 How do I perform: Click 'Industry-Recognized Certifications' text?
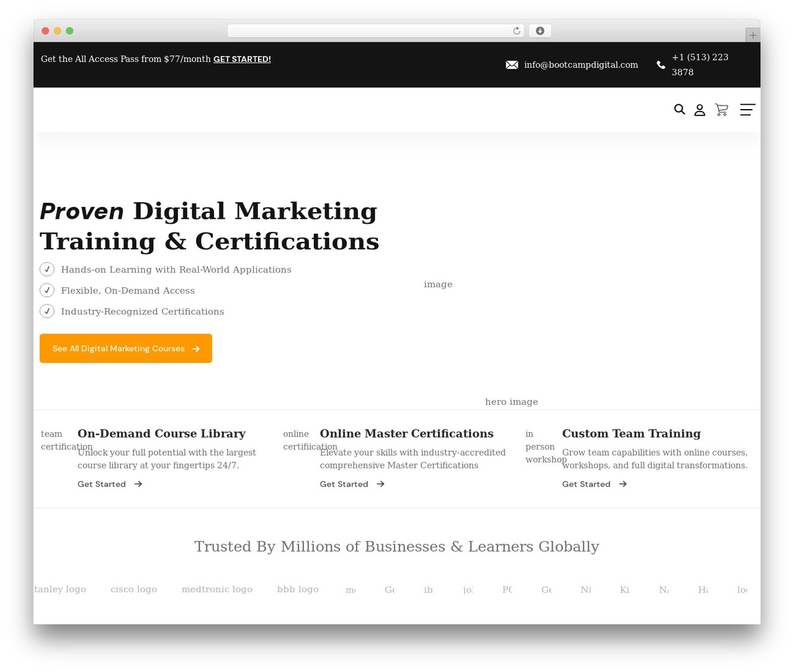[143, 312]
